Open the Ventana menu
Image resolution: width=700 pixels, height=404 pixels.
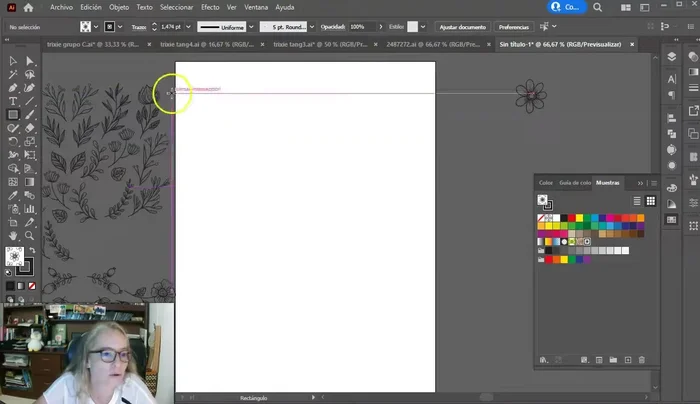click(x=256, y=7)
